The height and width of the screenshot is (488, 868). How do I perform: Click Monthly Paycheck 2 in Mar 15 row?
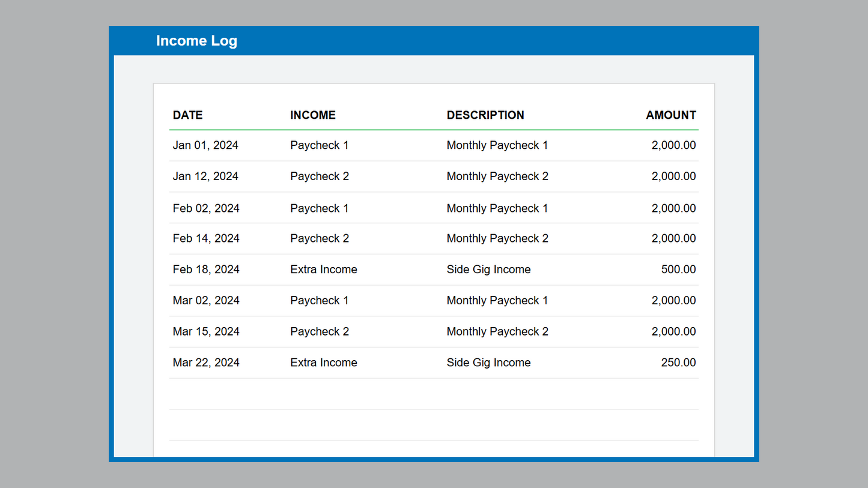pos(497,332)
